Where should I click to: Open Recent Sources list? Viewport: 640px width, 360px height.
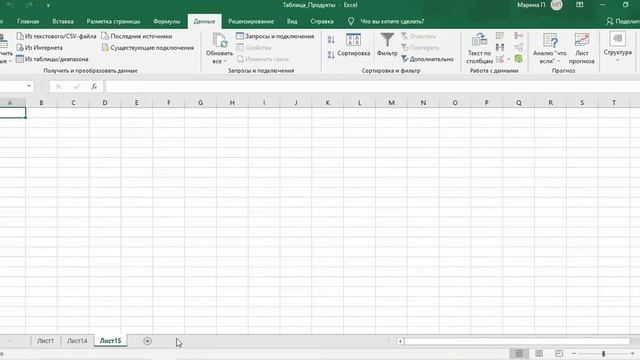[x=136, y=36]
